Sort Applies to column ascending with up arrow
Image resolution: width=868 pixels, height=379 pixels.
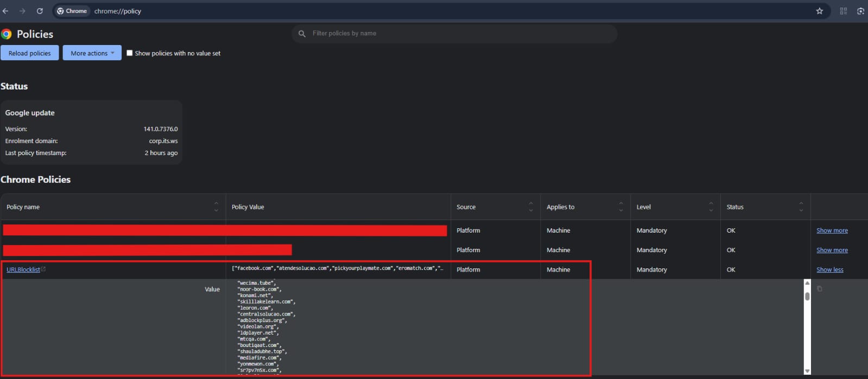click(x=621, y=204)
